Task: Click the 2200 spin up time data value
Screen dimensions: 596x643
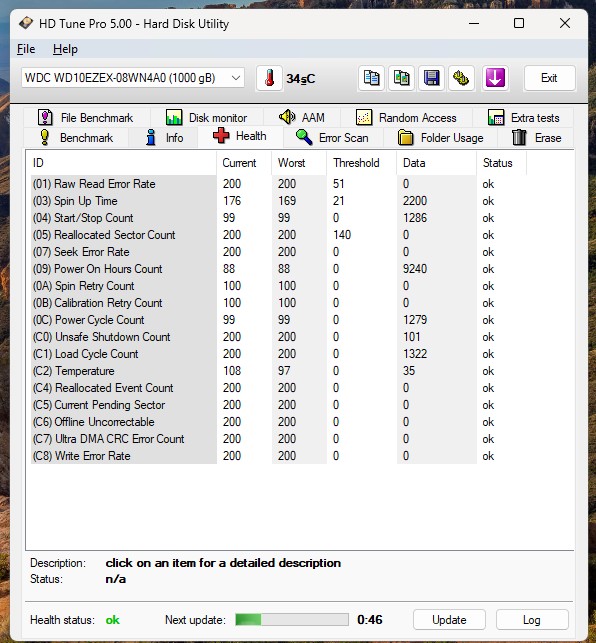Action: click(x=415, y=201)
